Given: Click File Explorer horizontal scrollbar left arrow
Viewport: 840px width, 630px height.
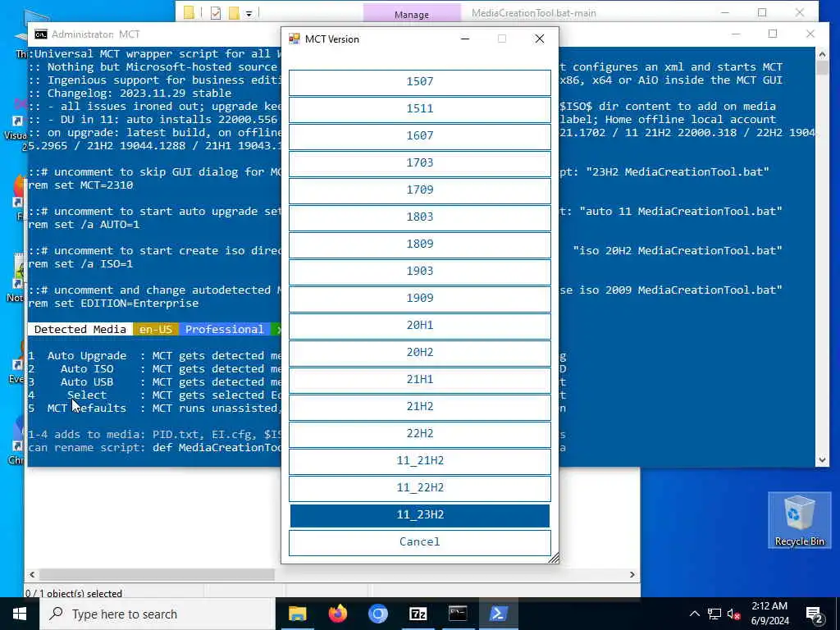Looking at the screenshot, I should pos(32,574).
